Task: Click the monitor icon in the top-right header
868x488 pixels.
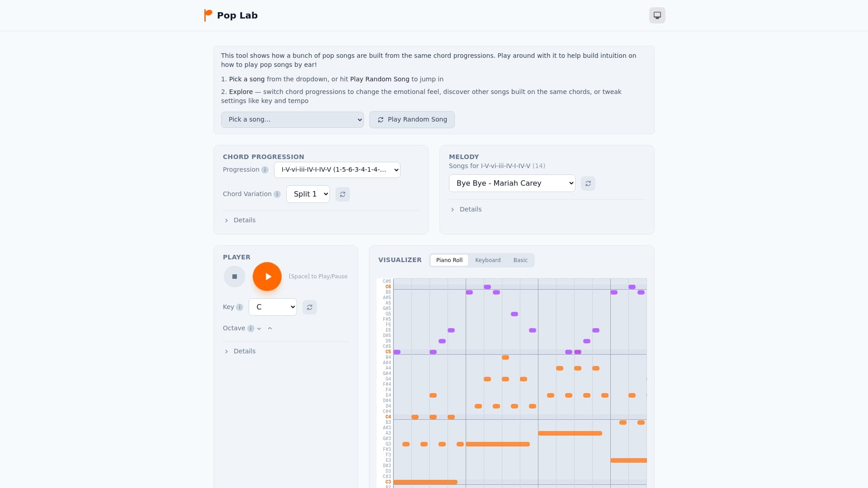Action: tap(656, 15)
